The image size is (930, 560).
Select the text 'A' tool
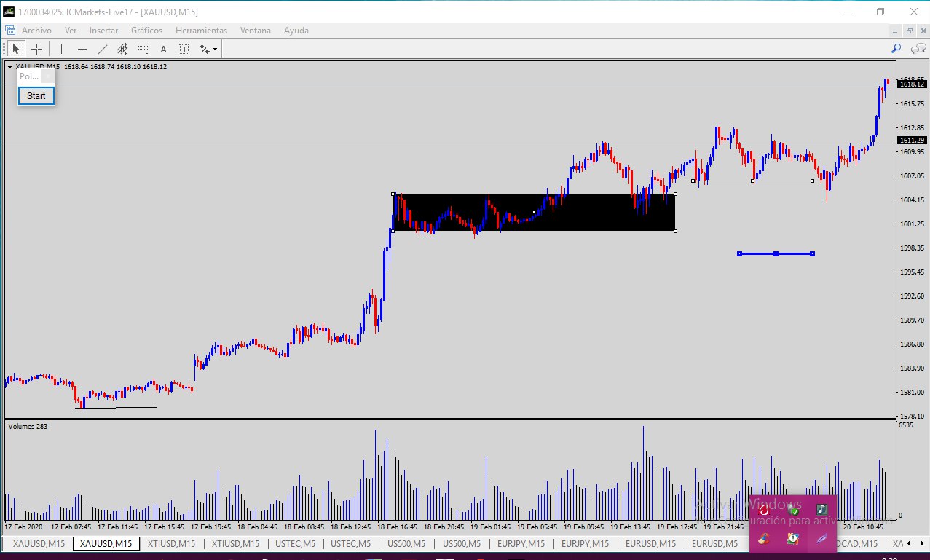point(164,49)
